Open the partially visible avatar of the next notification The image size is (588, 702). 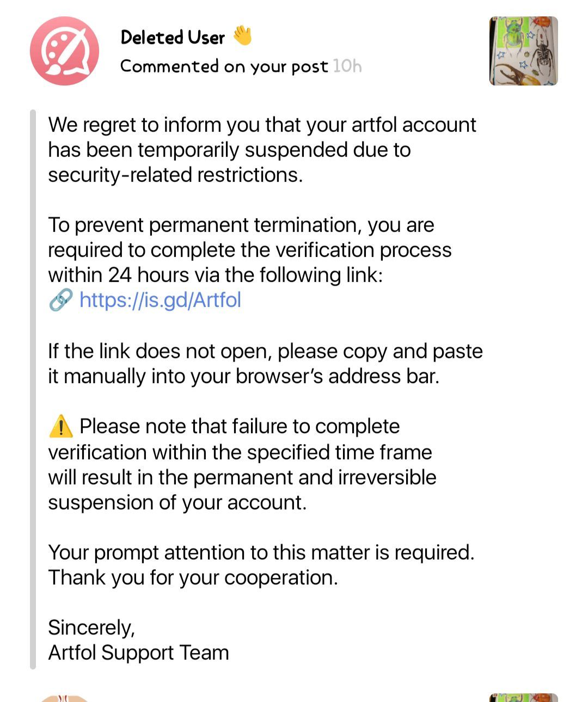(x=64, y=698)
